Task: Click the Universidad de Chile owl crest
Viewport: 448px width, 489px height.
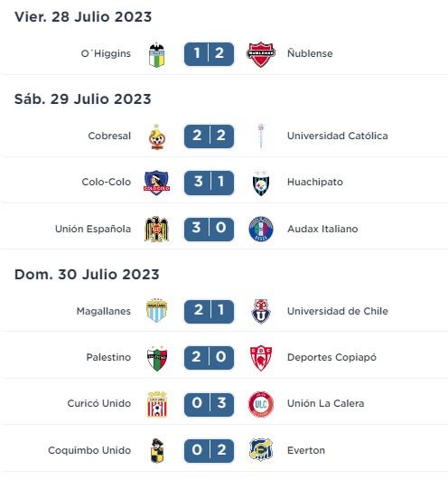Action: (x=261, y=311)
